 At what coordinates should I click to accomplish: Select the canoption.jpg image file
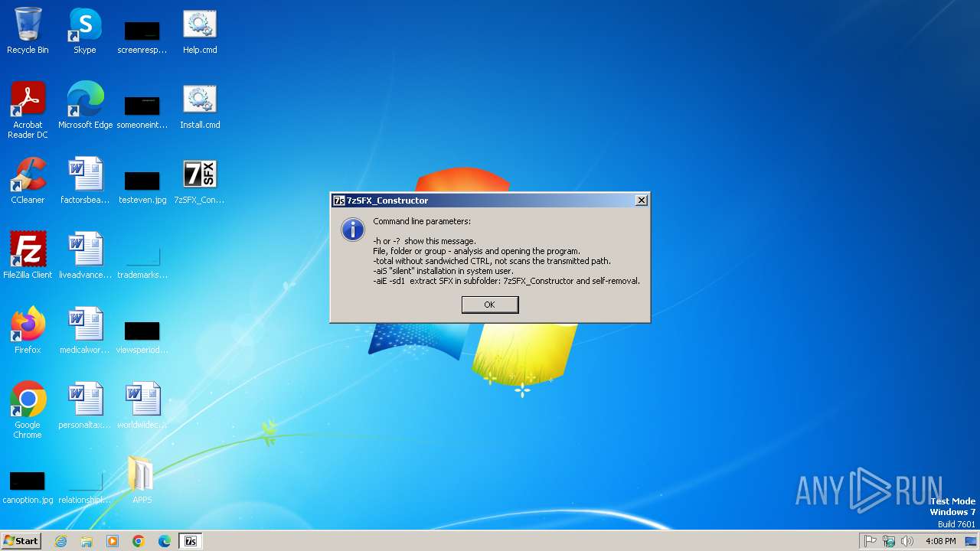point(28,486)
